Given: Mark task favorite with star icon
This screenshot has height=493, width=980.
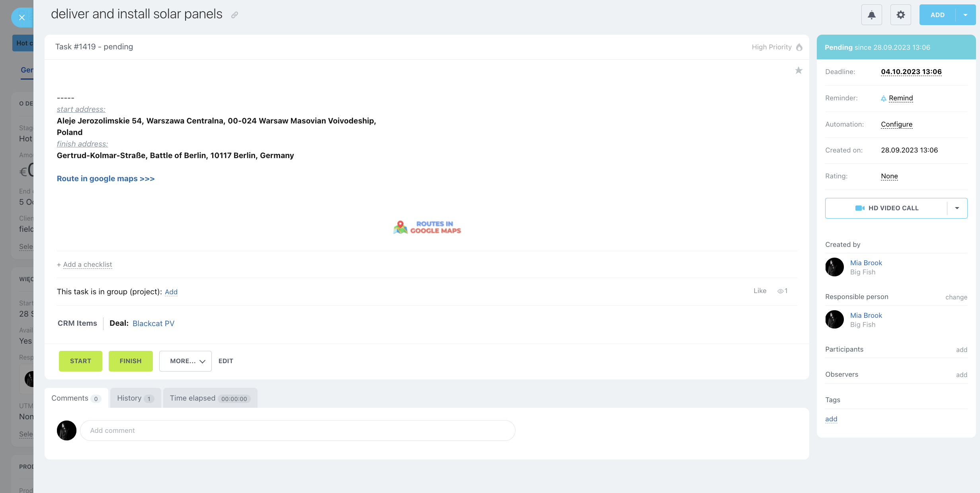Looking at the screenshot, I should click(798, 70).
